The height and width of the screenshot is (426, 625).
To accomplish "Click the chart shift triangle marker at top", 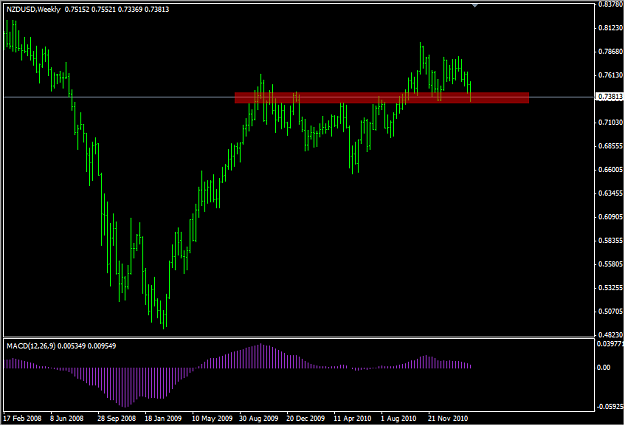I will [475, 5].
